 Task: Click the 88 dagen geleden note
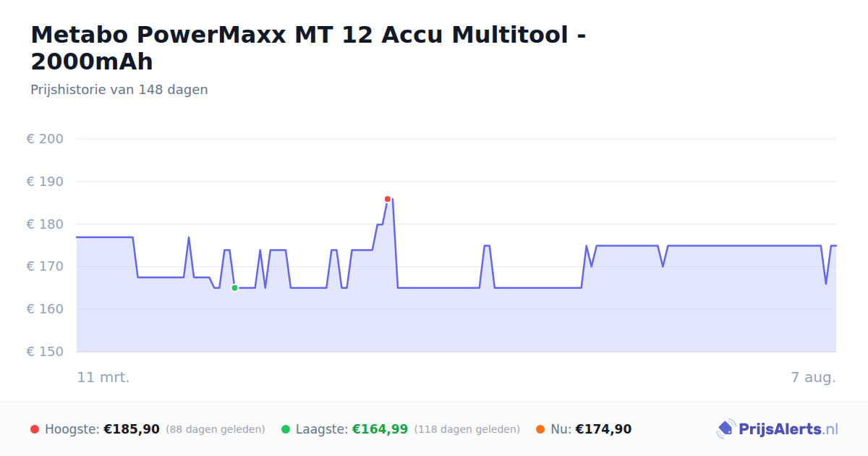[x=216, y=429]
